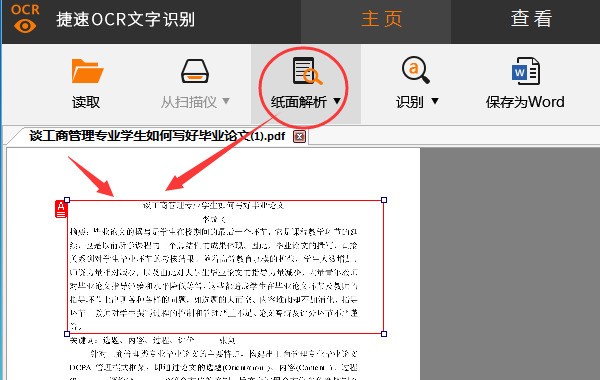
Task: Close the pdf document tab
Action: tap(299, 137)
